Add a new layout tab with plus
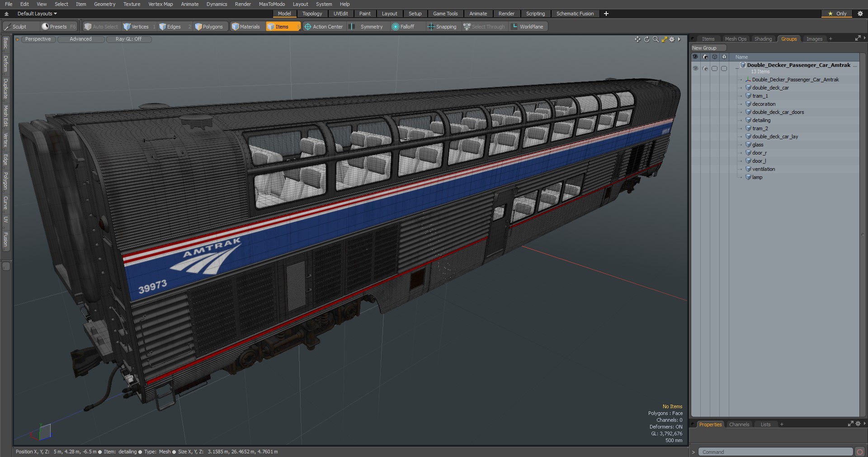Screen dimensions: 868x457 606,14
